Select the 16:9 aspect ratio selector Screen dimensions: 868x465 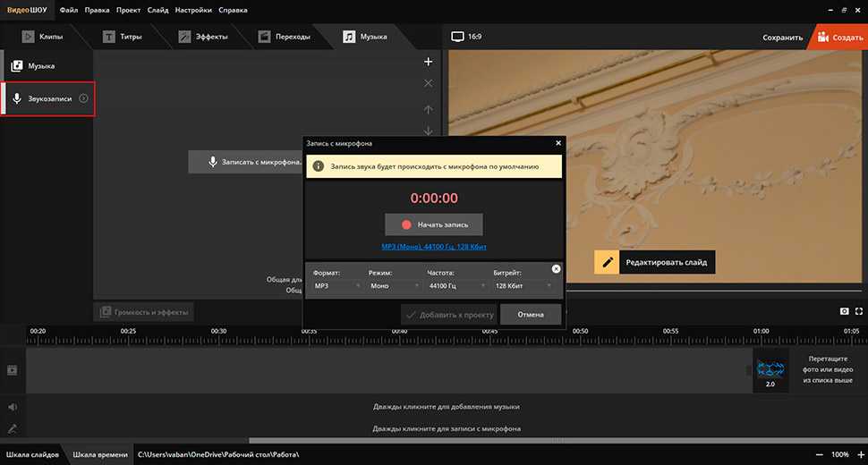[x=467, y=37]
